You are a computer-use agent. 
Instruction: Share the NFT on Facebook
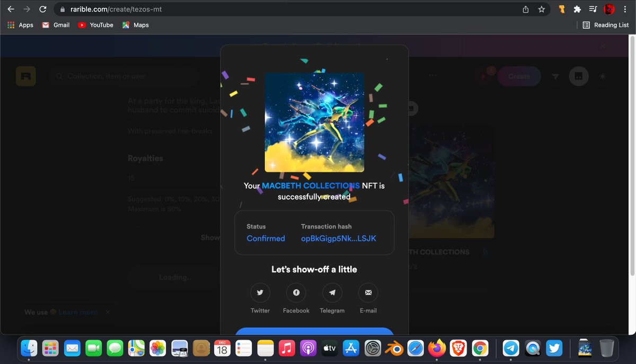pyautogui.click(x=296, y=292)
